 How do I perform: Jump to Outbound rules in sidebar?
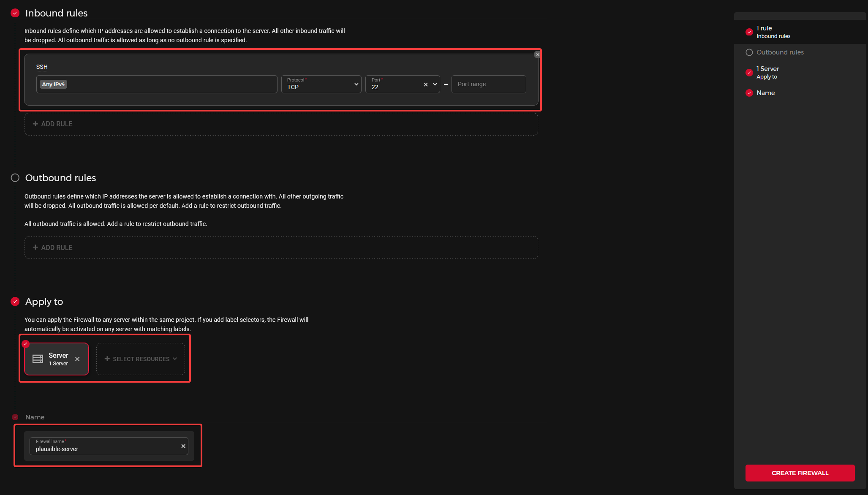pos(780,52)
